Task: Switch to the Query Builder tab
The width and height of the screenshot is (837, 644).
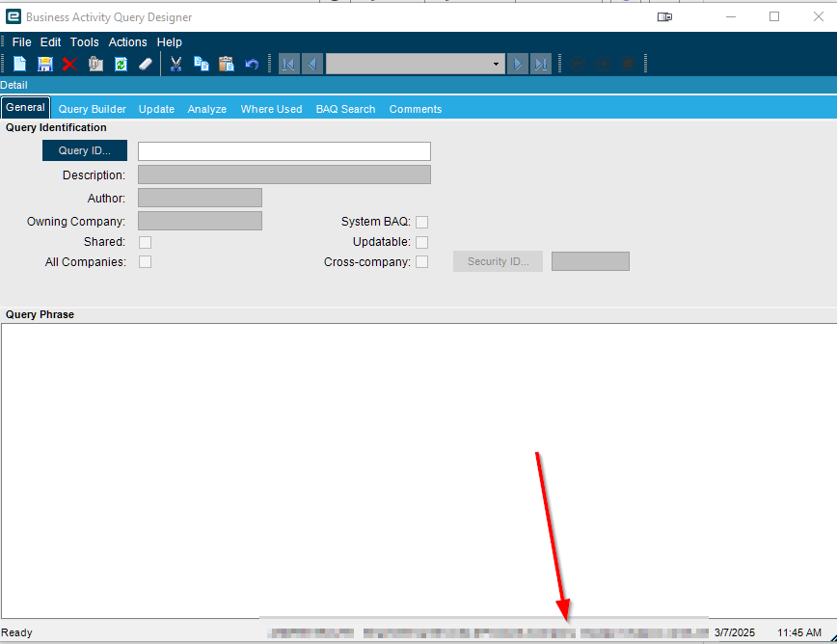Action: tap(93, 109)
